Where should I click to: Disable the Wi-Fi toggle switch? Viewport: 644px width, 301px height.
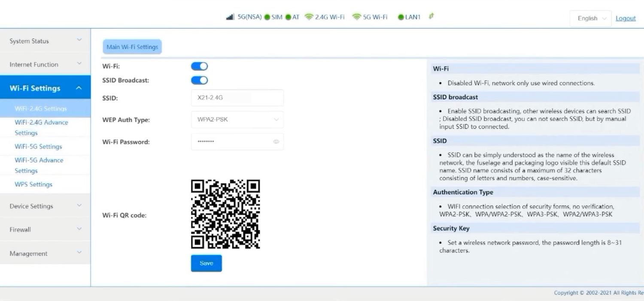coord(199,66)
